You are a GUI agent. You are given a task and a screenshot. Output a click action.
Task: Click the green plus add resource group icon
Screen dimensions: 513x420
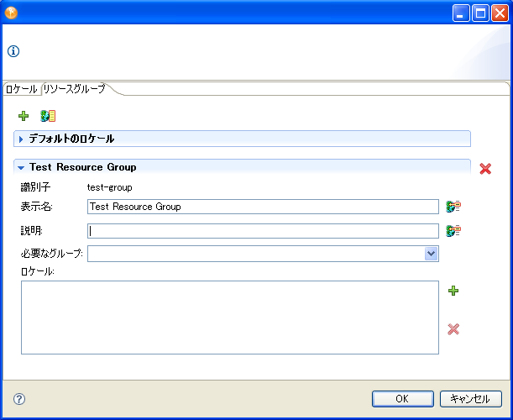click(24, 116)
